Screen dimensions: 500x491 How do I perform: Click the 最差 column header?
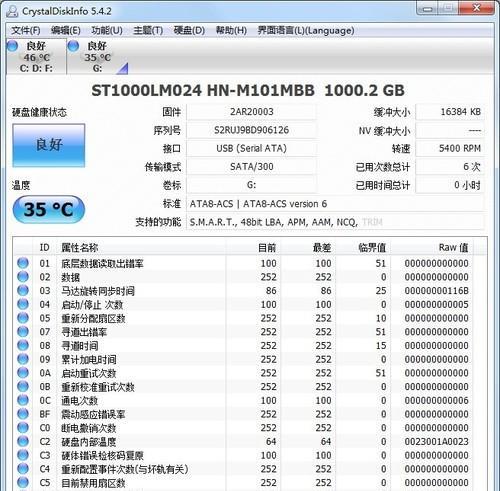(308, 247)
